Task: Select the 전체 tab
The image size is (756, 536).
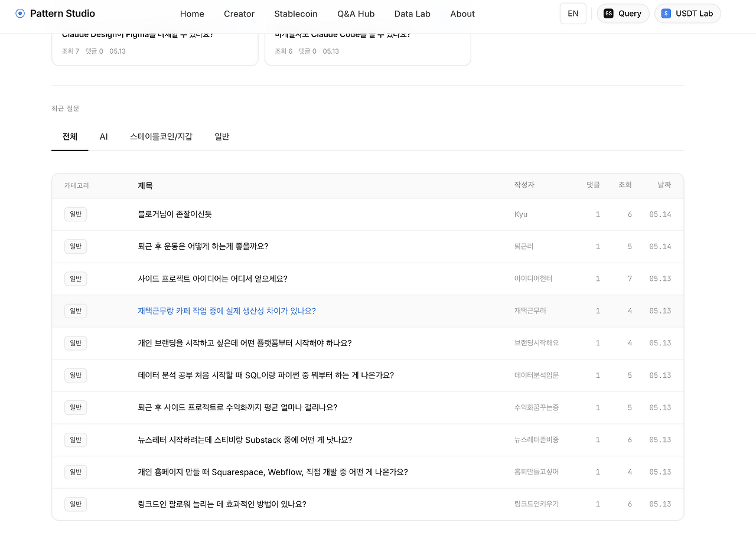Action: 70,136
